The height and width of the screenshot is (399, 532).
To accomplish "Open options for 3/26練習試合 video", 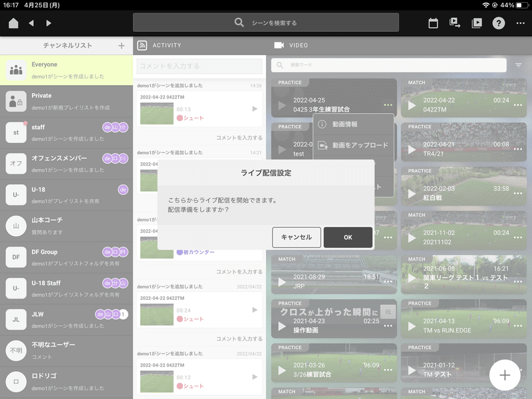I will tap(388, 370).
